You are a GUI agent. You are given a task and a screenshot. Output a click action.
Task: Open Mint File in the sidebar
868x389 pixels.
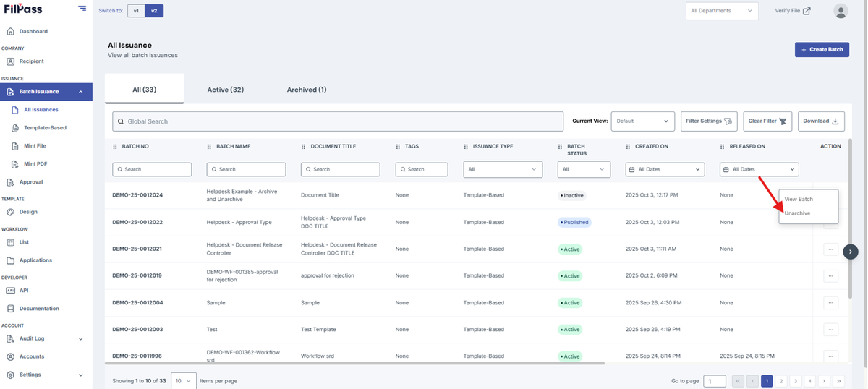tap(35, 146)
